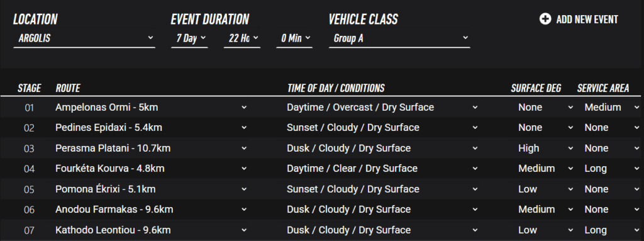Click chevron of stage 06 Medium surface degradation
Image resolution: width=644 pixels, height=241 pixels.
click(570, 210)
